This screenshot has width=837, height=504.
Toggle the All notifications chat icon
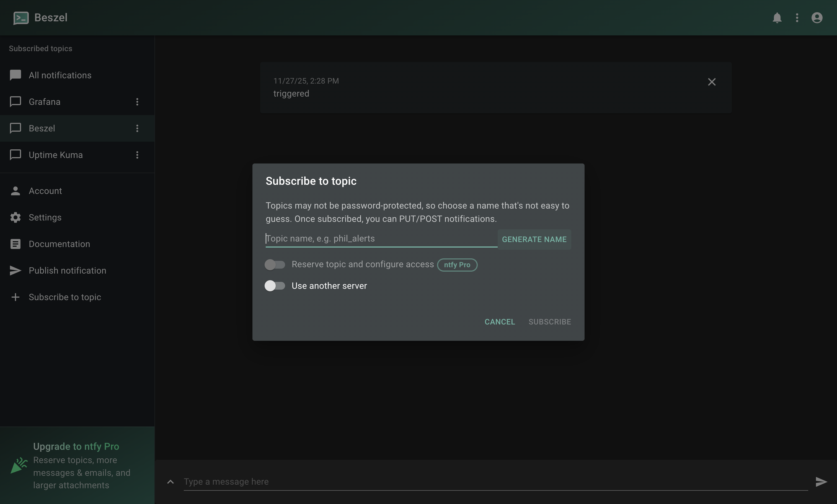(x=15, y=75)
